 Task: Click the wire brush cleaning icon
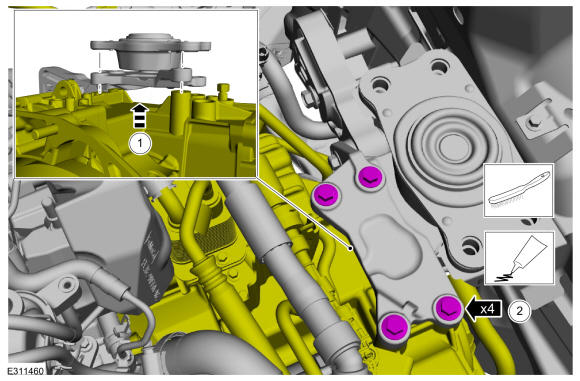(519, 190)
